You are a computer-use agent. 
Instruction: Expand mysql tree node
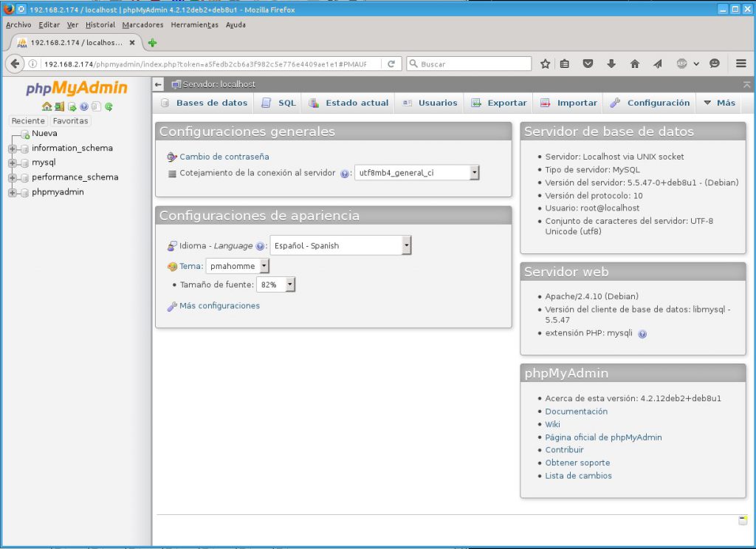(x=13, y=163)
